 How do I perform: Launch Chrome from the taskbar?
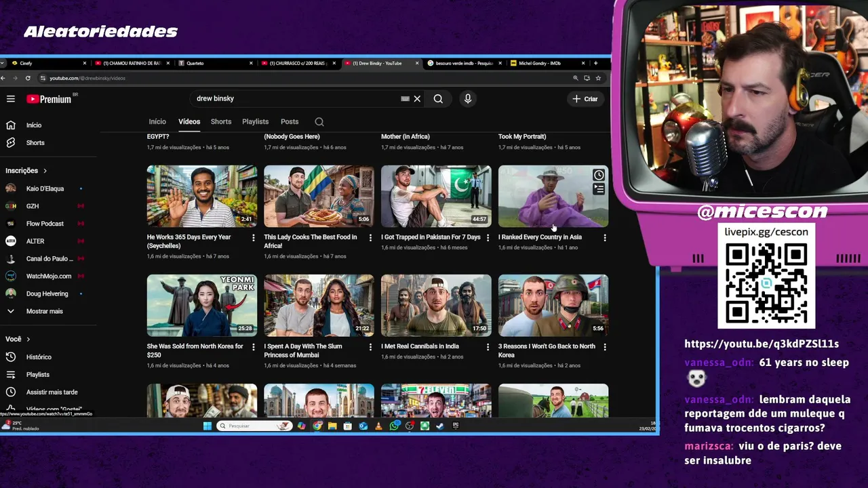pyautogui.click(x=317, y=426)
